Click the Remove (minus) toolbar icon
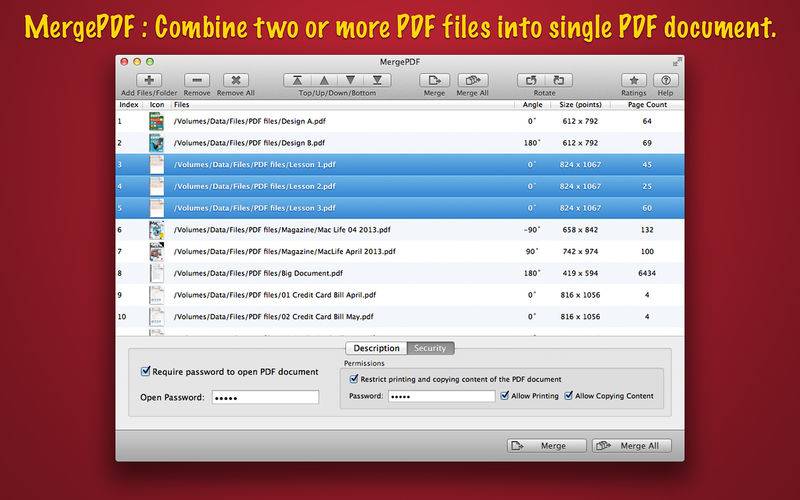800x500 pixels. tap(197, 80)
